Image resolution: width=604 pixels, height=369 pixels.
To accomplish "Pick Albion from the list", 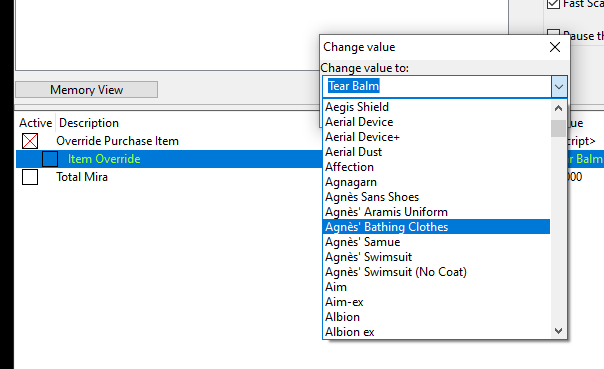I will pos(436,317).
